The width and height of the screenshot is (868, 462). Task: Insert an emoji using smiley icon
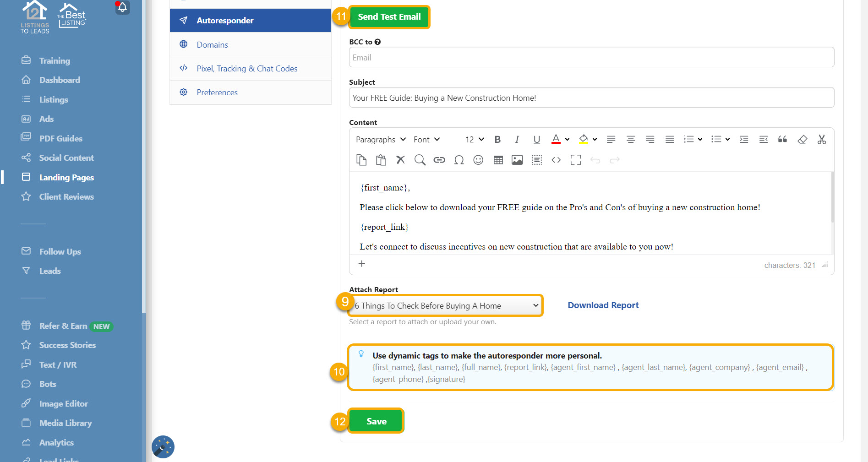click(x=478, y=160)
